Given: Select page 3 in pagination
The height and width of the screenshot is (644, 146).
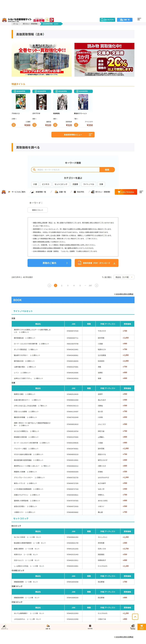Looking at the screenshot, I should point(68,285).
